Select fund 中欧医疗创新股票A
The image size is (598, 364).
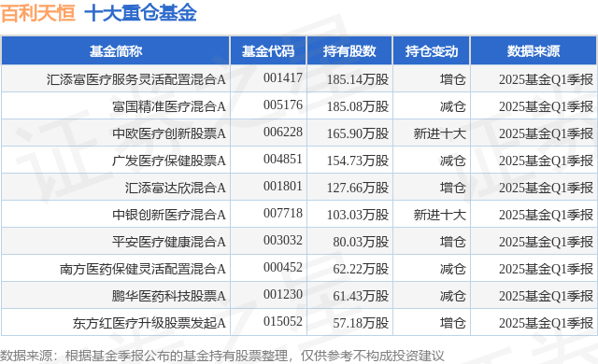coord(169,133)
